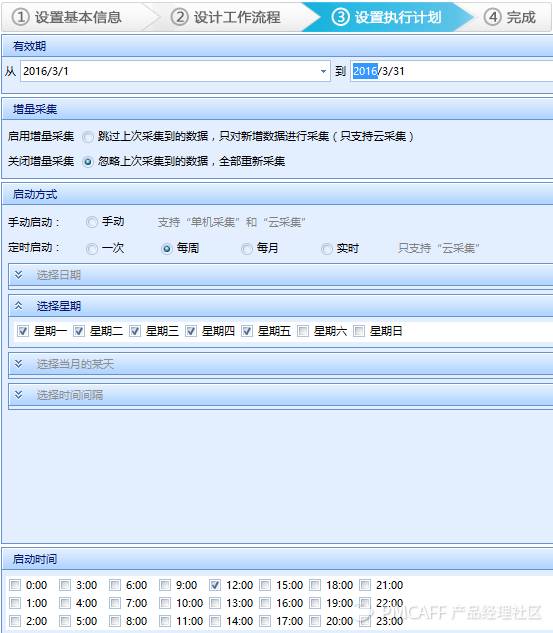Check the 9:00 start time checkbox
The height and width of the screenshot is (633, 553).
tap(165, 585)
